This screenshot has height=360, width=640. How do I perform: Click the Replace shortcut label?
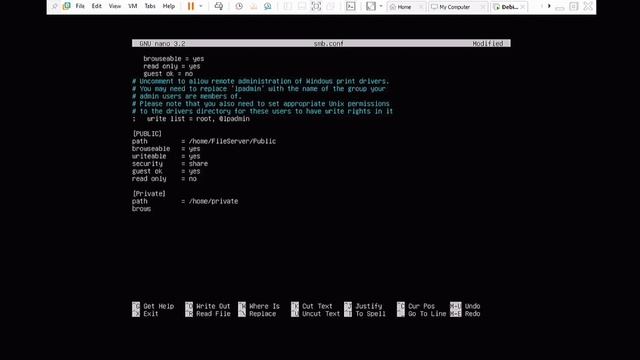pos(262,314)
